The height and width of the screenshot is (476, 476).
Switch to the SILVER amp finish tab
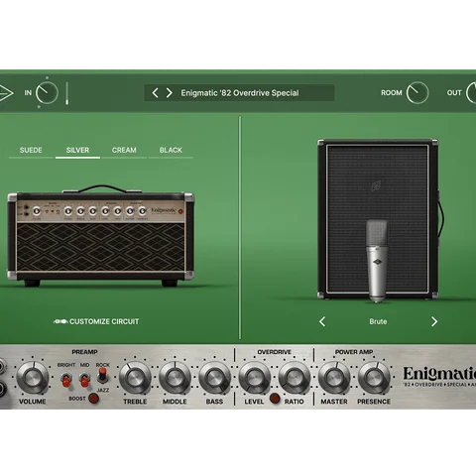click(x=77, y=150)
